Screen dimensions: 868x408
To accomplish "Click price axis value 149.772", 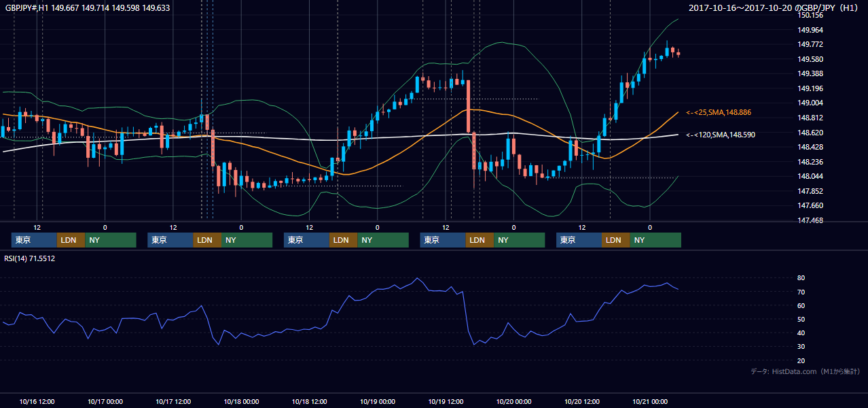I will [x=810, y=44].
